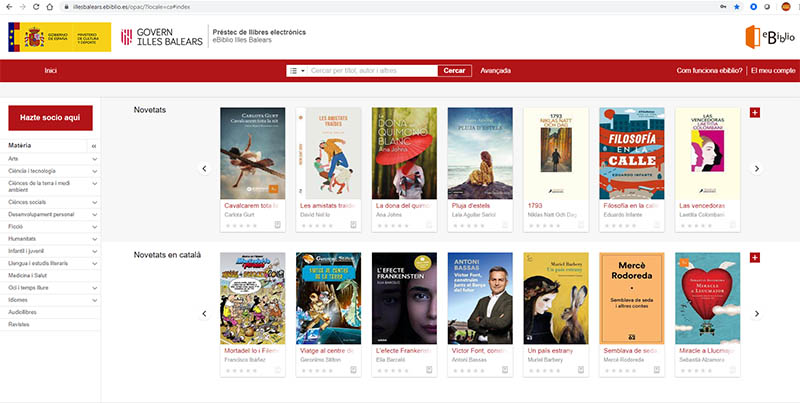Rate Mortadel·lo i Filemó with stars

pos(241,370)
